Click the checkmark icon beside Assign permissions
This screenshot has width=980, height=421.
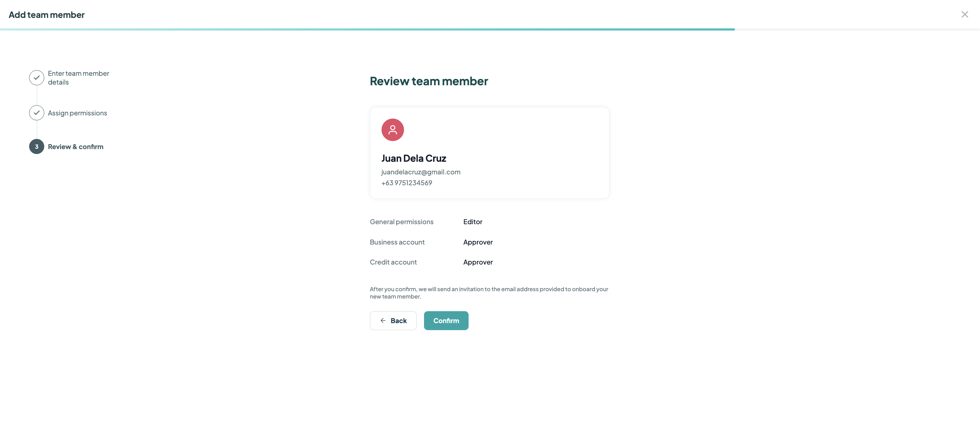tap(36, 113)
